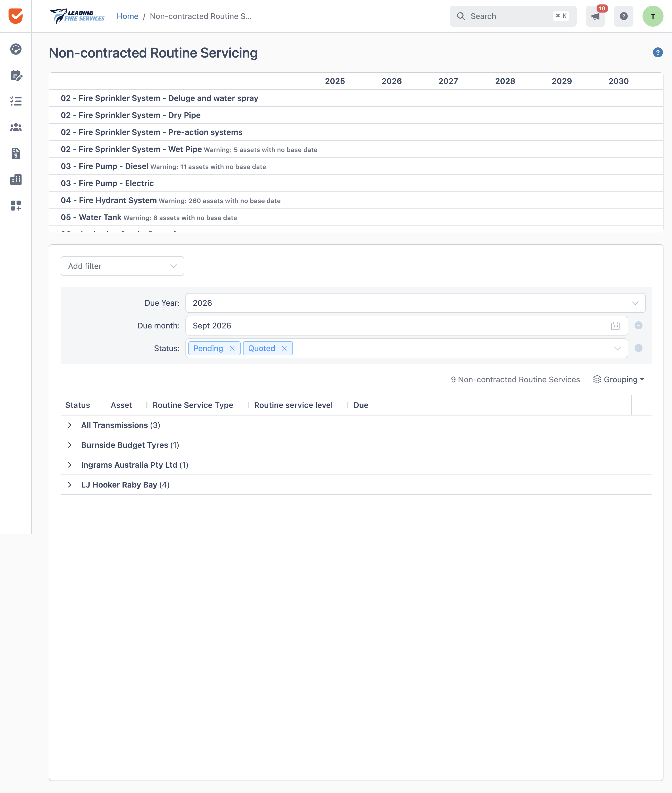672x793 pixels.
Task: Open the Due Year dropdown
Action: tap(415, 303)
